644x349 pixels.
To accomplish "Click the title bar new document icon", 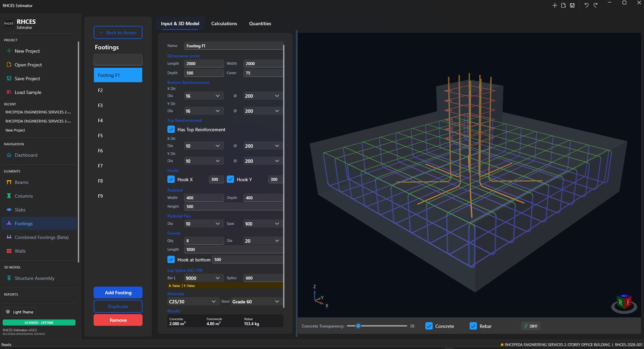I will [x=563, y=5].
